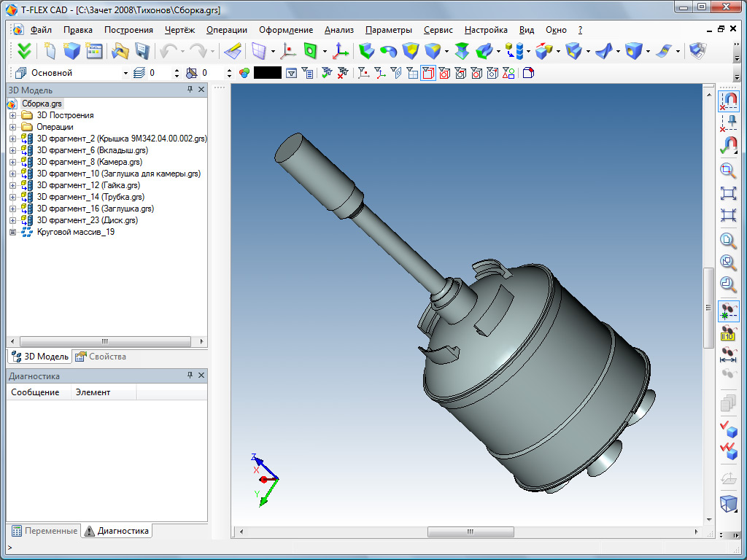
Task: Open a file via folder icon
Action: pos(120,50)
